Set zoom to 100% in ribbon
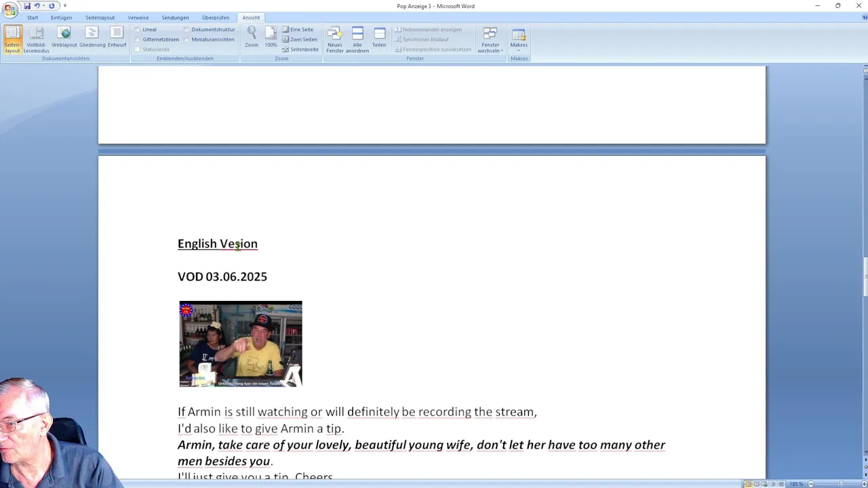Screen dimensions: 868x488 (271, 38)
